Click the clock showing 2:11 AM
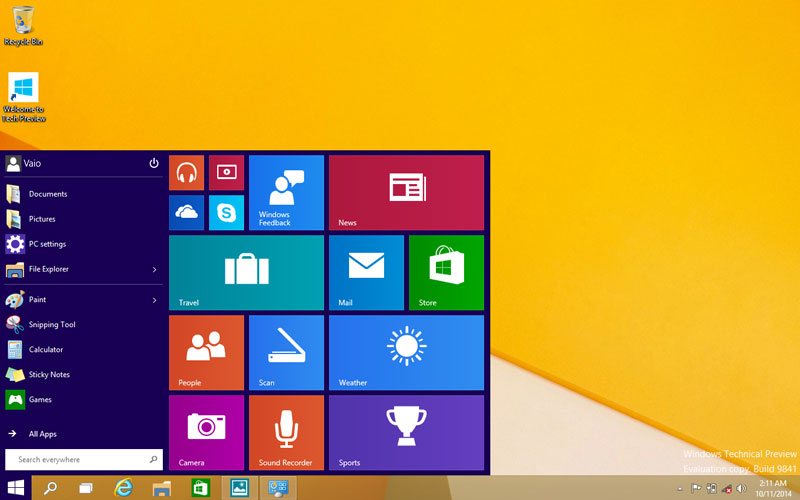 coord(773,488)
